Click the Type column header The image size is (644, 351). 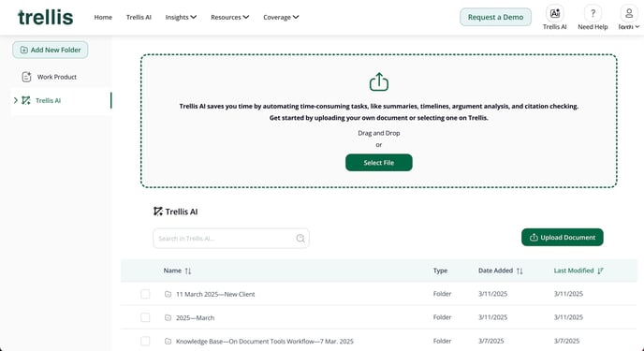pyautogui.click(x=440, y=271)
